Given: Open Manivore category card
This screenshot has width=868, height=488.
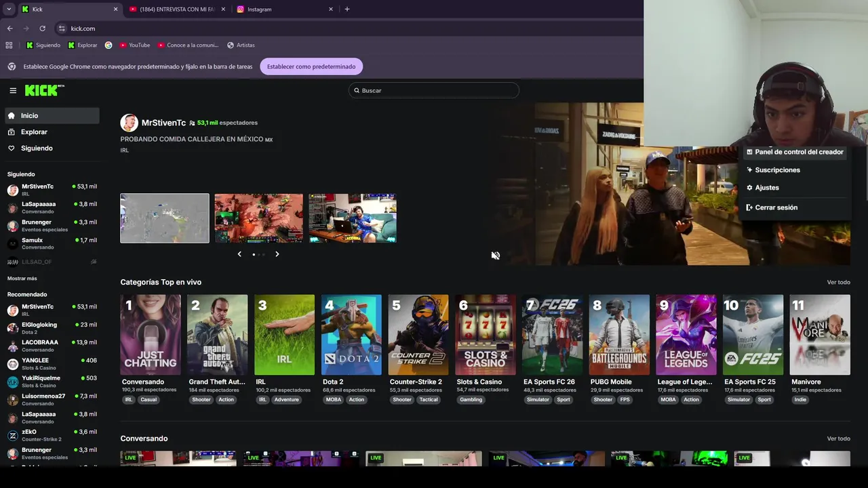Looking at the screenshot, I should (820, 335).
